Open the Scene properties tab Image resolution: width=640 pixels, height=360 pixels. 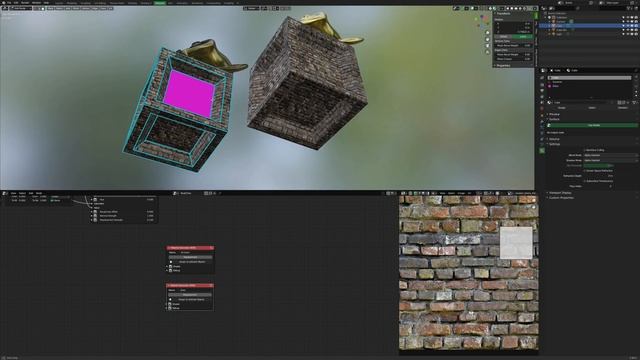point(542,102)
